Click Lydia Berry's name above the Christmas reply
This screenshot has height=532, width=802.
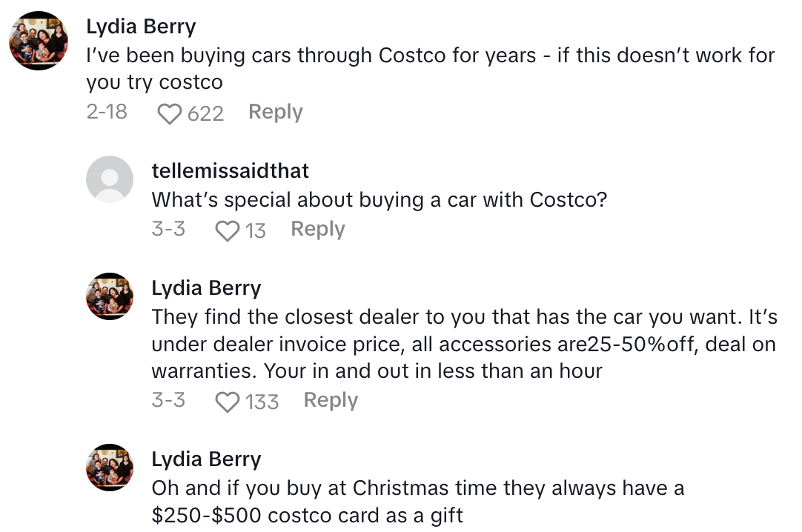(x=206, y=459)
